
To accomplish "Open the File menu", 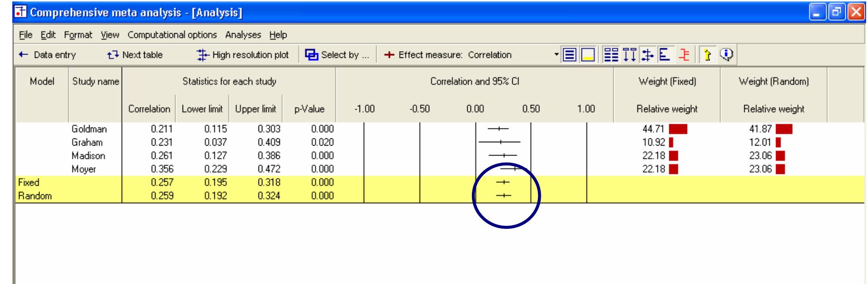I will pyautogui.click(x=25, y=35).
